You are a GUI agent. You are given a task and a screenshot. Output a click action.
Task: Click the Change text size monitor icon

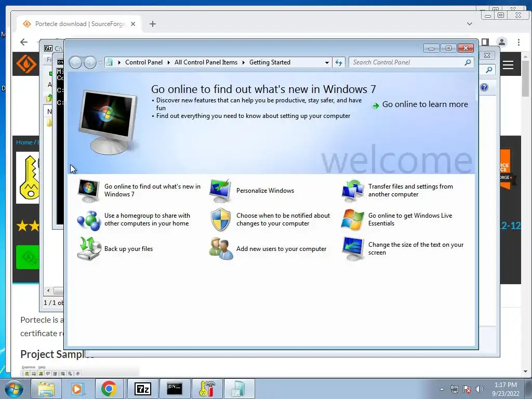pos(353,249)
